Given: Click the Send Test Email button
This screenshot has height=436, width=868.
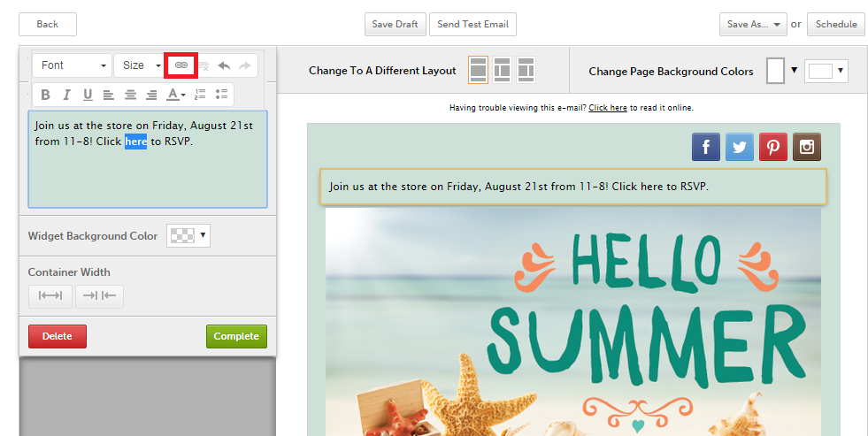Looking at the screenshot, I should point(472,25).
